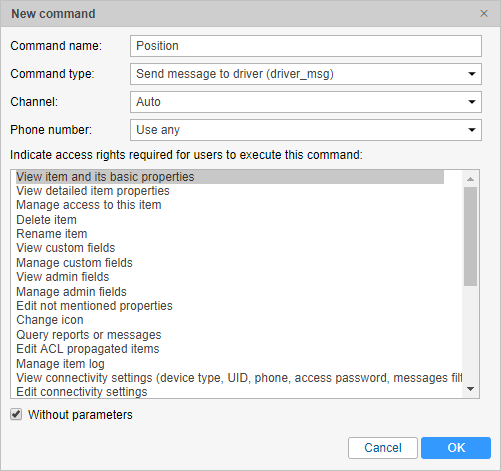Image resolution: width=501 pixels, height=471 pixels.
Task: Click the Cancel button
Action: (383, 448)
